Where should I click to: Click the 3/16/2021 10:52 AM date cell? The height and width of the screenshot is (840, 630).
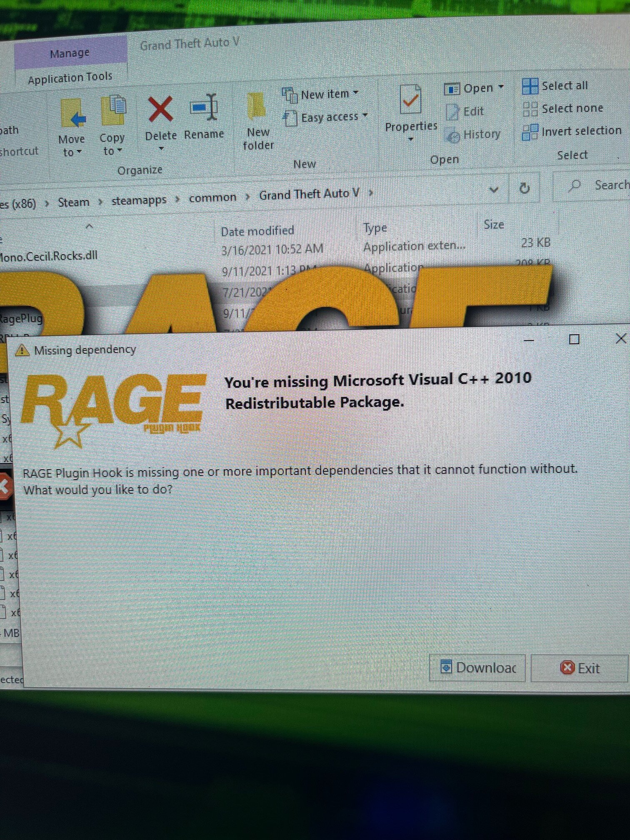[x=272, y=250]
